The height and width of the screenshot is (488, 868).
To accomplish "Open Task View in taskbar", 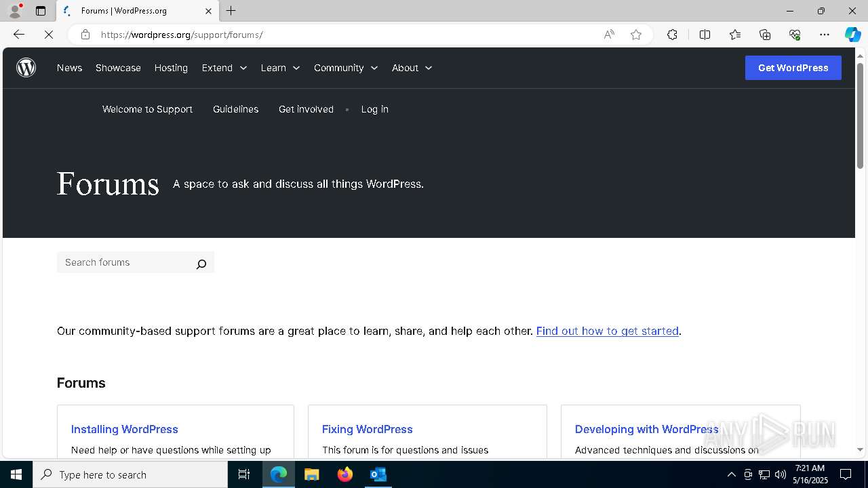I will click(244, 474).
